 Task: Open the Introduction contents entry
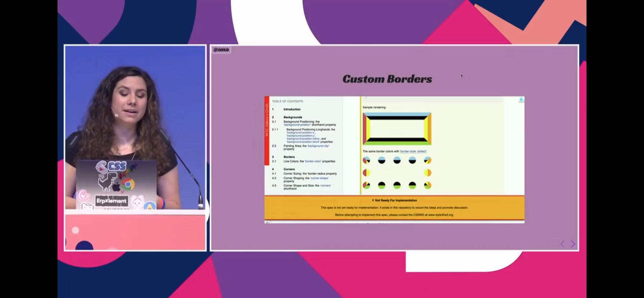pyautogui.click(x=292, y=109)
